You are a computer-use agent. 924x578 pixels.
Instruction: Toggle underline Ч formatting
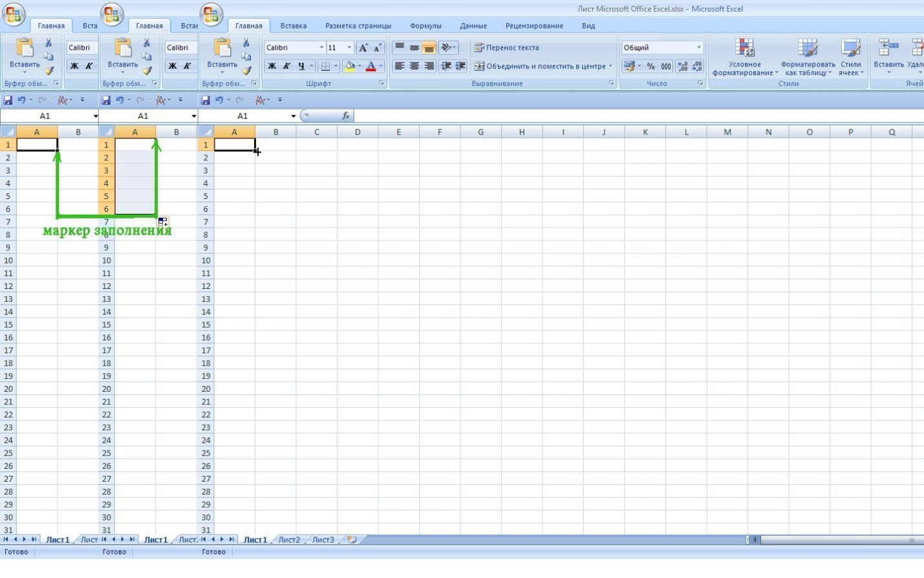tap(301, 66)
